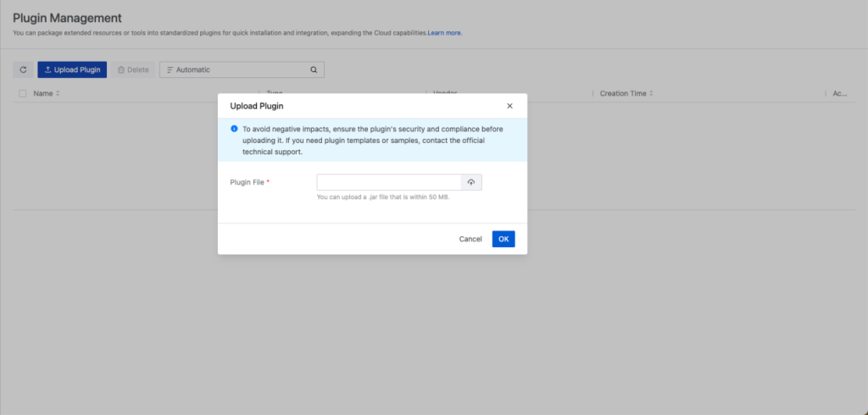Click the truncated Ac... column header
Image resolution: width=868 pixels, height=415 pixels.
840,93
